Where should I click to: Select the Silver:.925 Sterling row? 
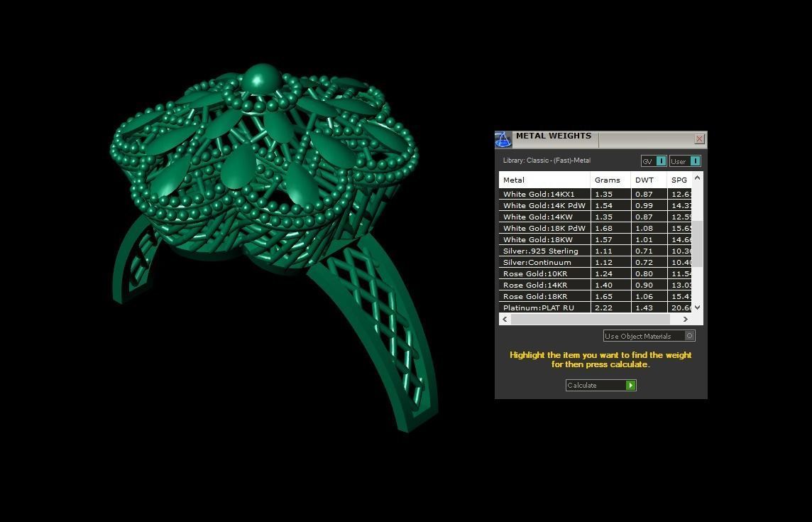coord(595,251)
